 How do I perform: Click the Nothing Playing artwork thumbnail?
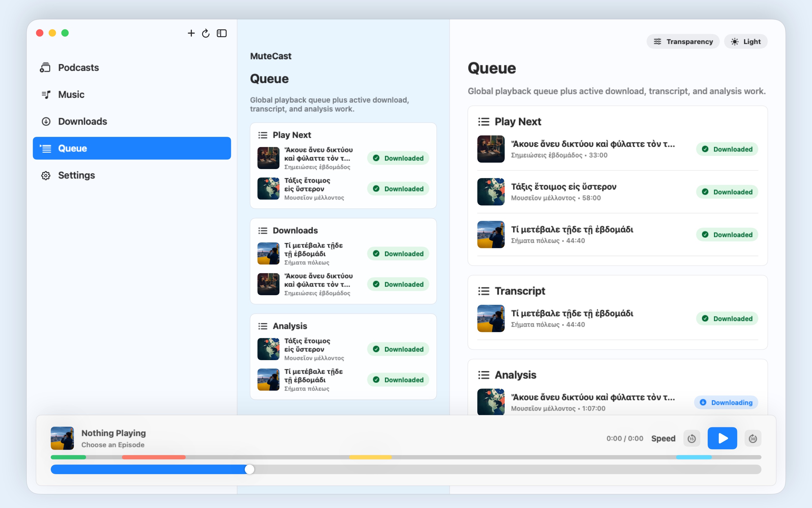click(62, 438)
